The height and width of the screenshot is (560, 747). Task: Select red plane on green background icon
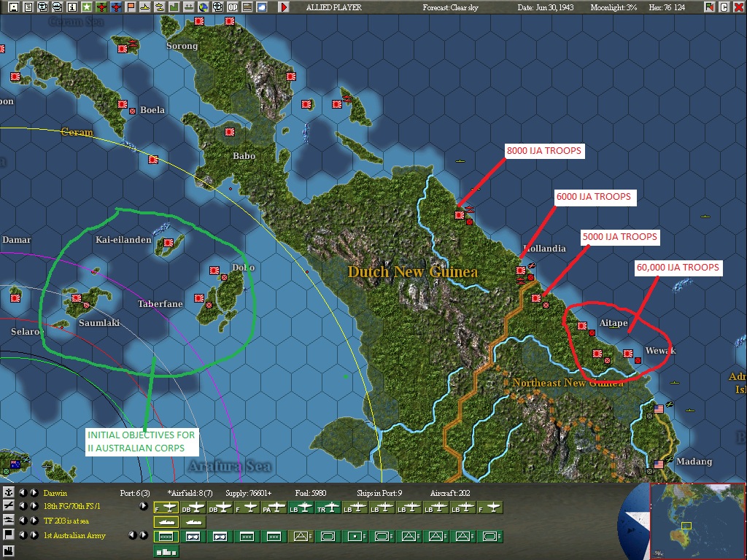pyautogui.click(x=101, y=7)
